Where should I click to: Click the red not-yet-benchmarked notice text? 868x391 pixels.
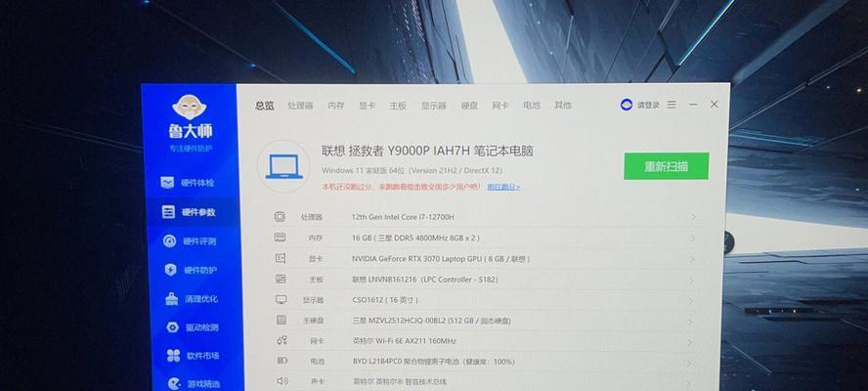click(402, 187)
